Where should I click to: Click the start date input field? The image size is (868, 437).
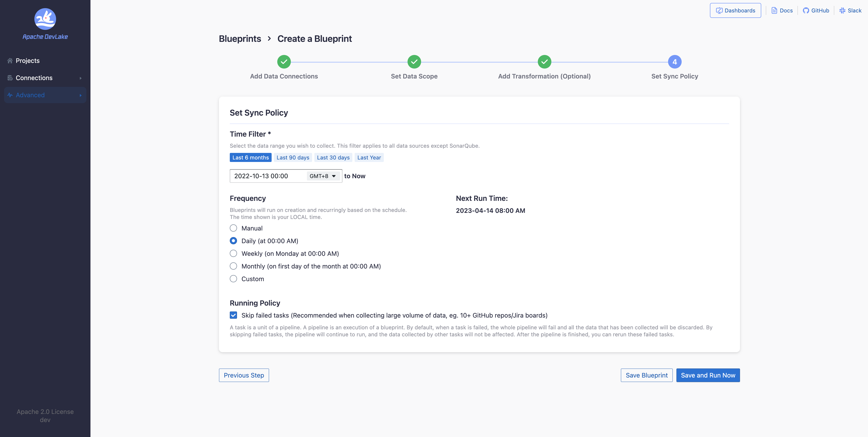tap(266, 176)
